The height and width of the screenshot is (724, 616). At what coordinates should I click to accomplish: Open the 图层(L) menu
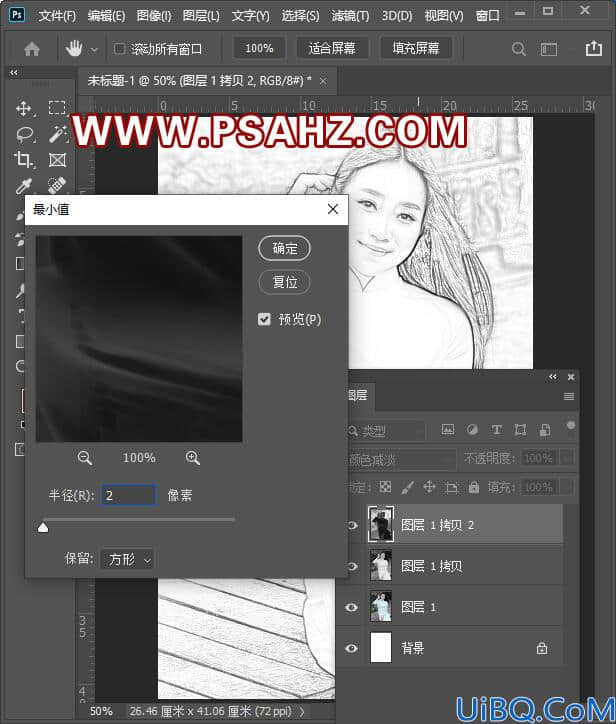pyautogui.click(x=201, y=16)
